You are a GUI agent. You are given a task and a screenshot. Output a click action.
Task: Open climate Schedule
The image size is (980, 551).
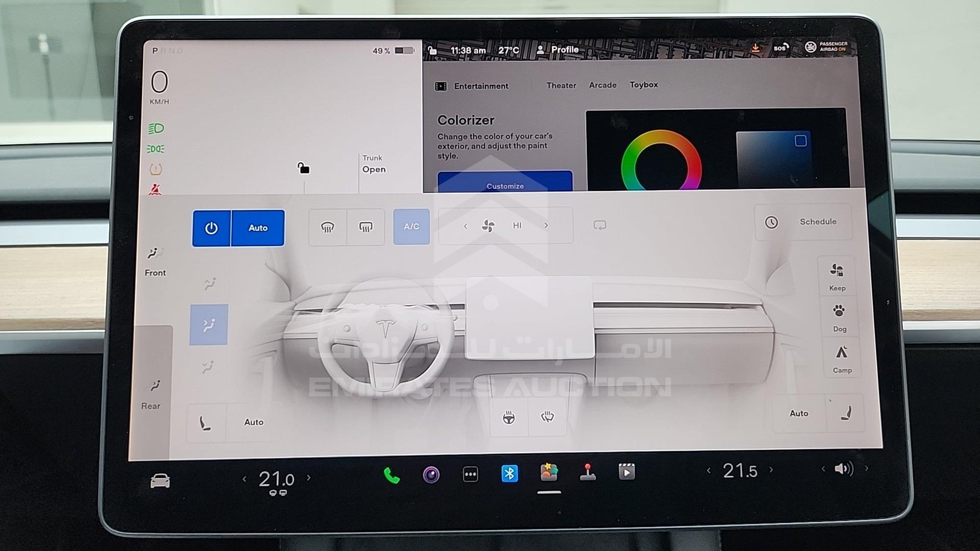[x=803, y=222]
